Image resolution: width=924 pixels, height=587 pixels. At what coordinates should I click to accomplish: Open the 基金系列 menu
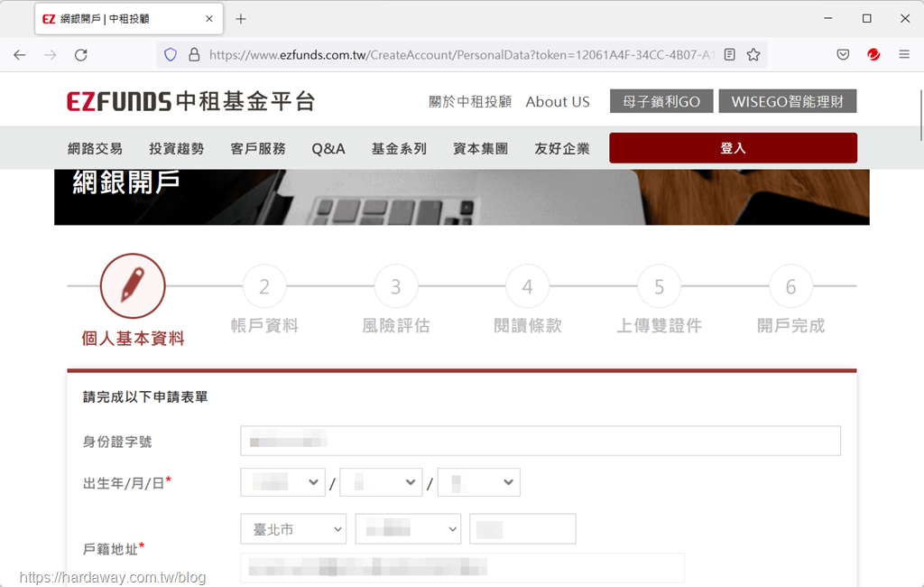[399, 149]
